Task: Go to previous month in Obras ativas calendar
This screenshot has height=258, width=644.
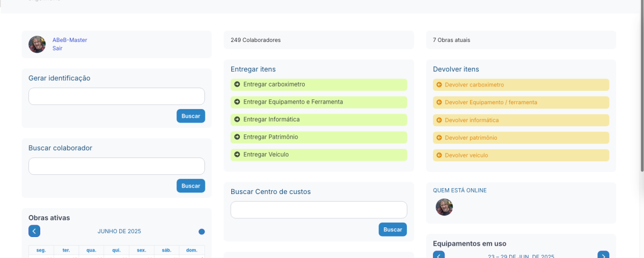Action: click(34, 231)
